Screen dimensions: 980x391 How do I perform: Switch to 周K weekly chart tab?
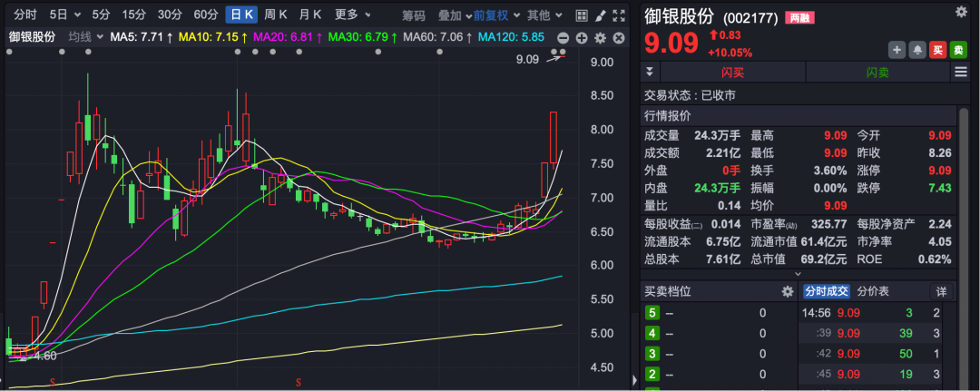[x=276, y=15]
